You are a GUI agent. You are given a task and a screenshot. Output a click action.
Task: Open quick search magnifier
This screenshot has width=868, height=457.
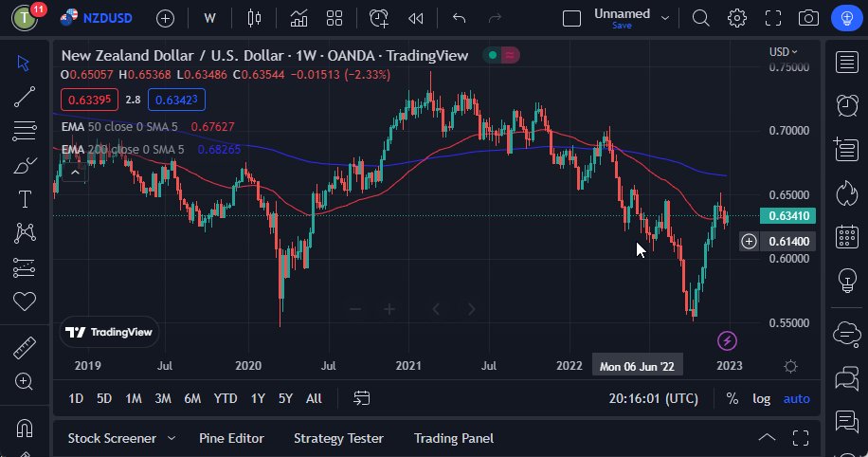coord(701,18)
